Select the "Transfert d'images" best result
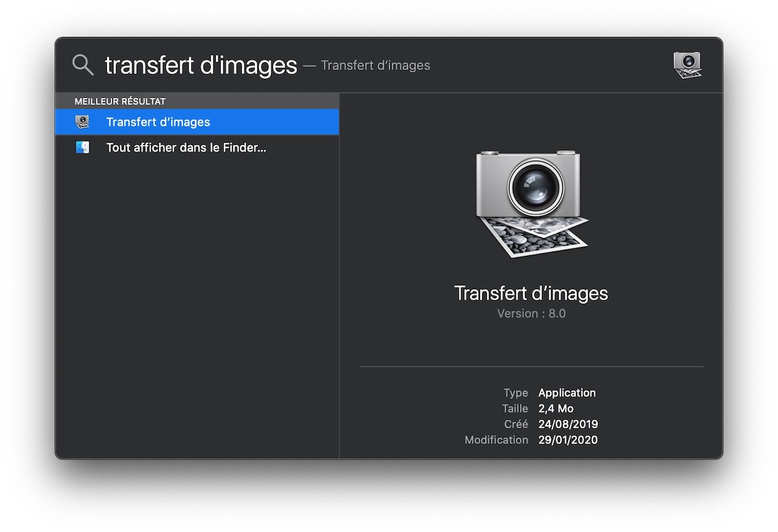 click(x=158, y=122)
